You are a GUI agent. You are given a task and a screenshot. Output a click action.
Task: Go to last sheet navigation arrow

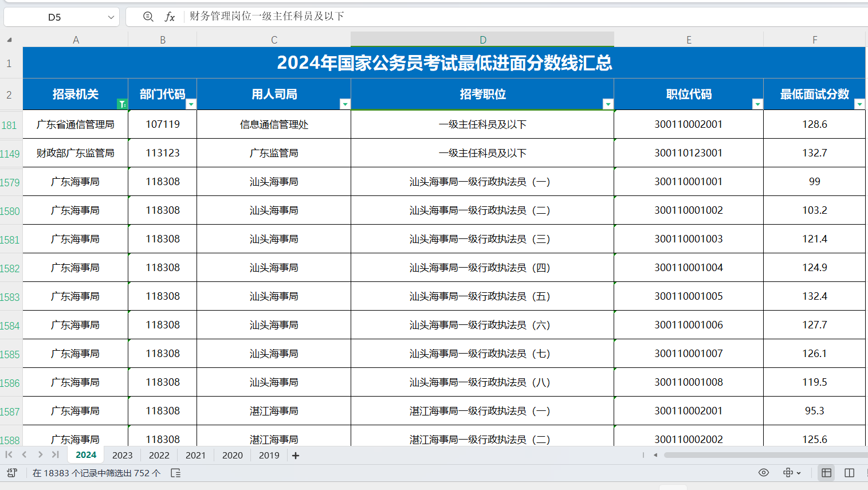pyautogui.click(x=55, y=454)
